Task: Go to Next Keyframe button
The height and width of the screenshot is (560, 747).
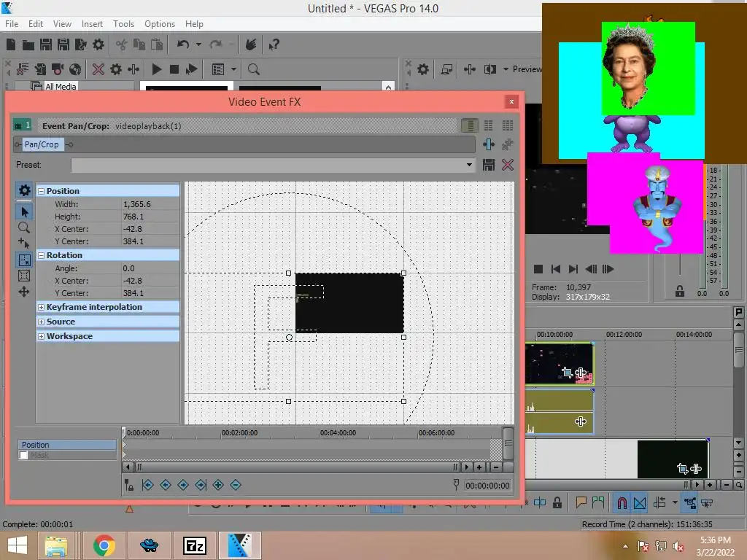Action: pyautogui.click(x=183, y=485)
